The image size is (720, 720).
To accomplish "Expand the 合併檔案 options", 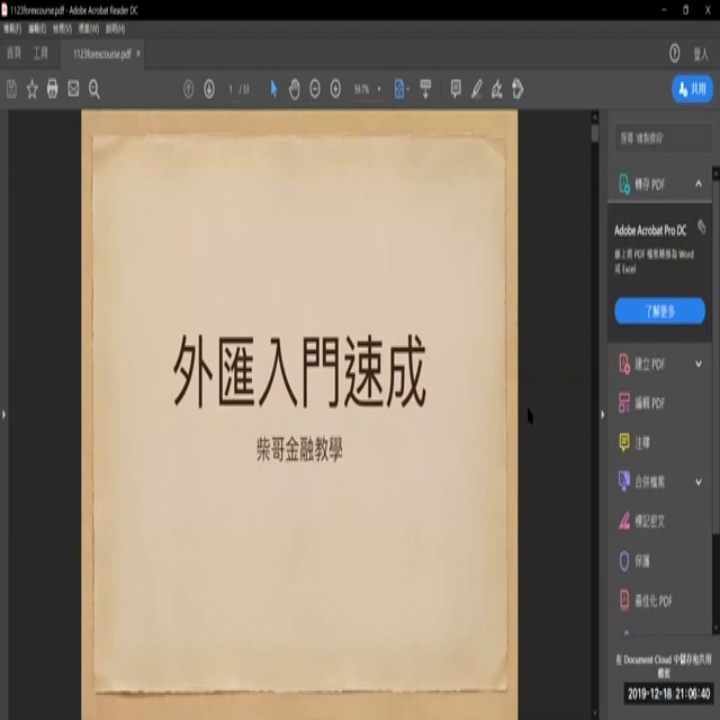I will (x=698, y=482).
